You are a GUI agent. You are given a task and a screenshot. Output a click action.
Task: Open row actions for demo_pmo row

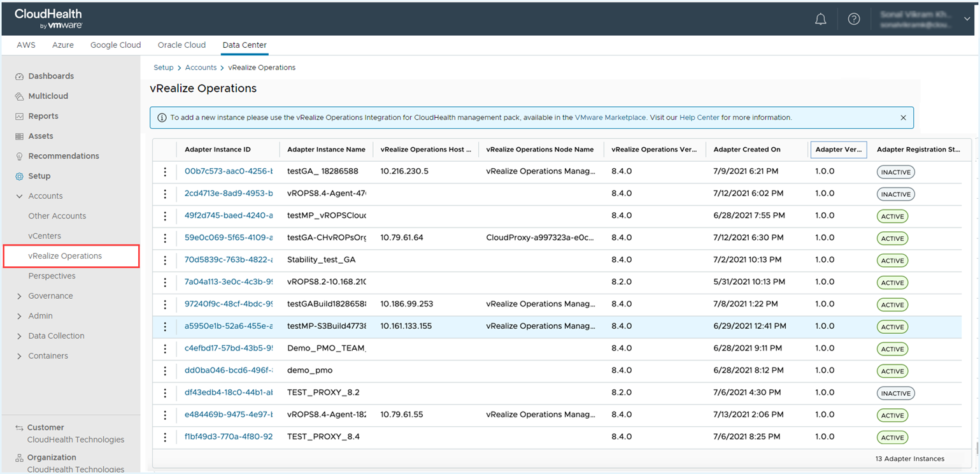(165, 370)
